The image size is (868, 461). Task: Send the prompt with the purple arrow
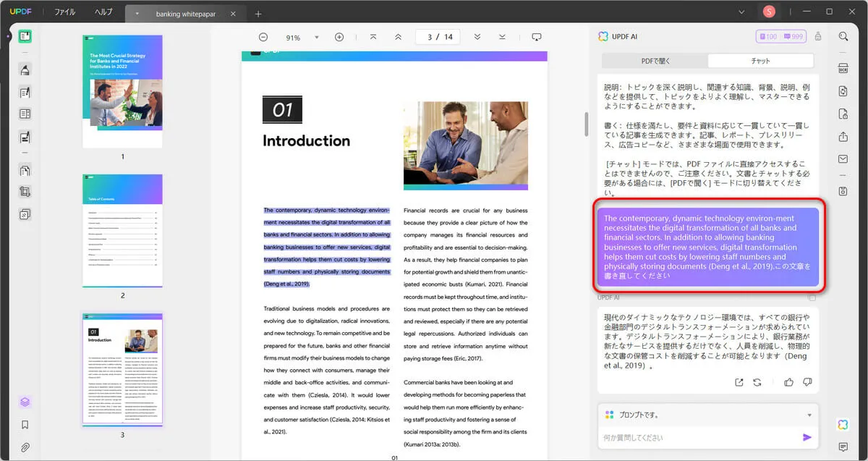tap(807, 437)
